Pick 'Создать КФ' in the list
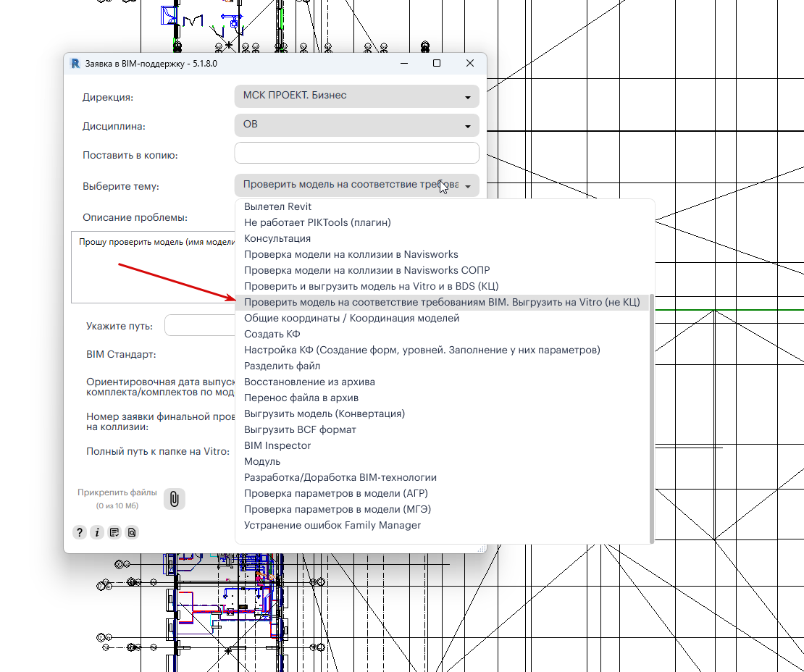804x672 pixels. (272, 334)
